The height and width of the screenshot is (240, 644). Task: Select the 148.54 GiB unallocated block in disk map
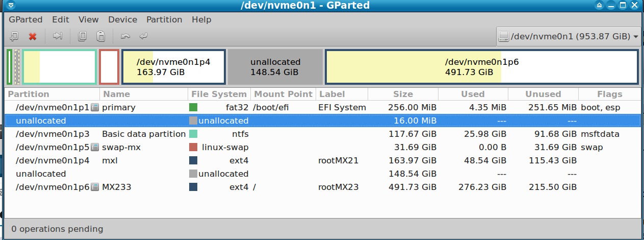(x=275, y=67)
